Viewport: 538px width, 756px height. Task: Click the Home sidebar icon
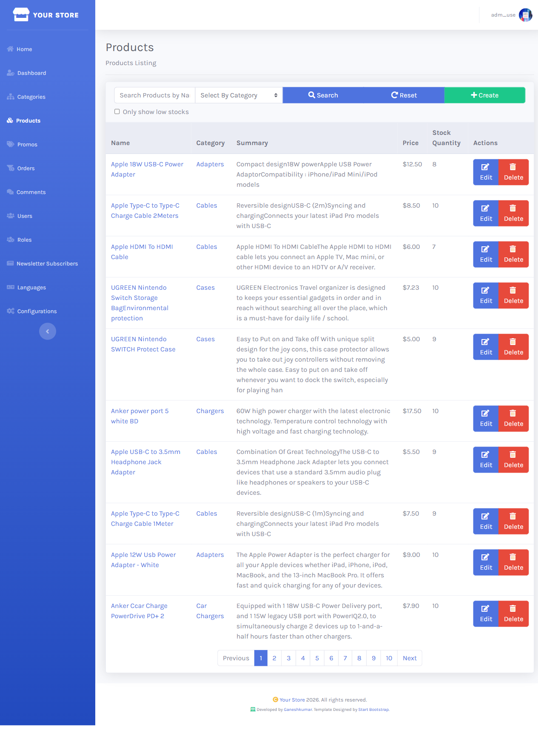pos(10,49)
